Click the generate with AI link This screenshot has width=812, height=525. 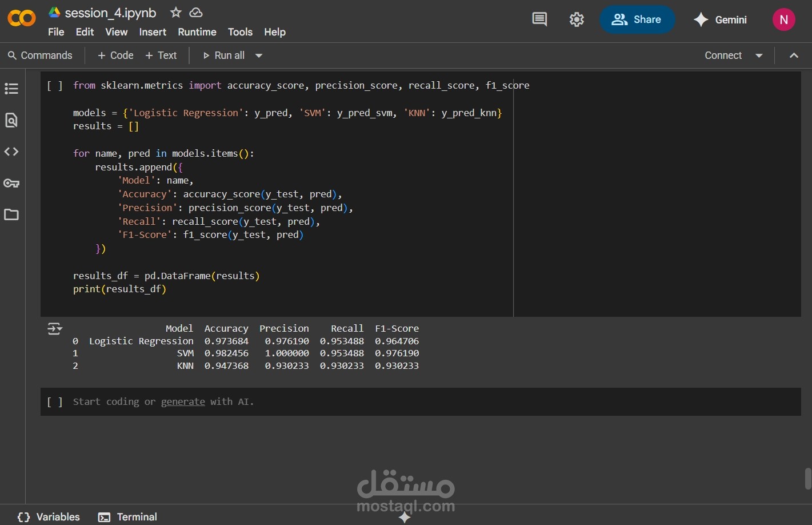(x=183, y=401)
